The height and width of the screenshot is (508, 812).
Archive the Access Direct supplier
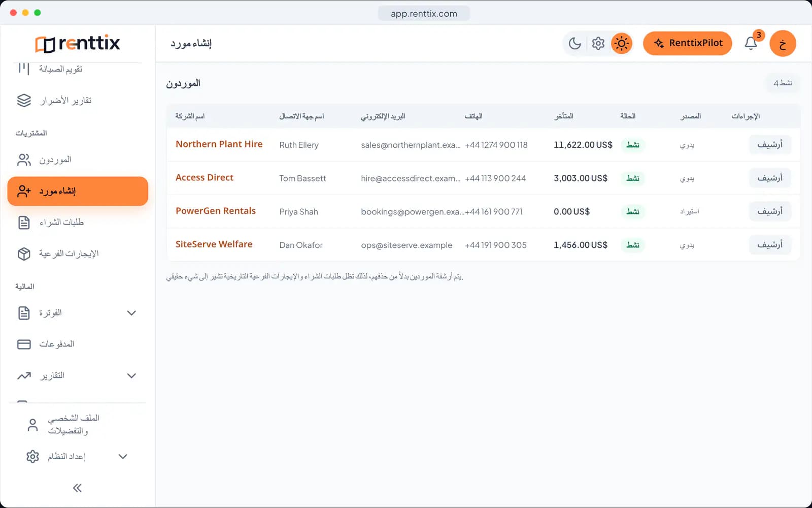[770, 178]
